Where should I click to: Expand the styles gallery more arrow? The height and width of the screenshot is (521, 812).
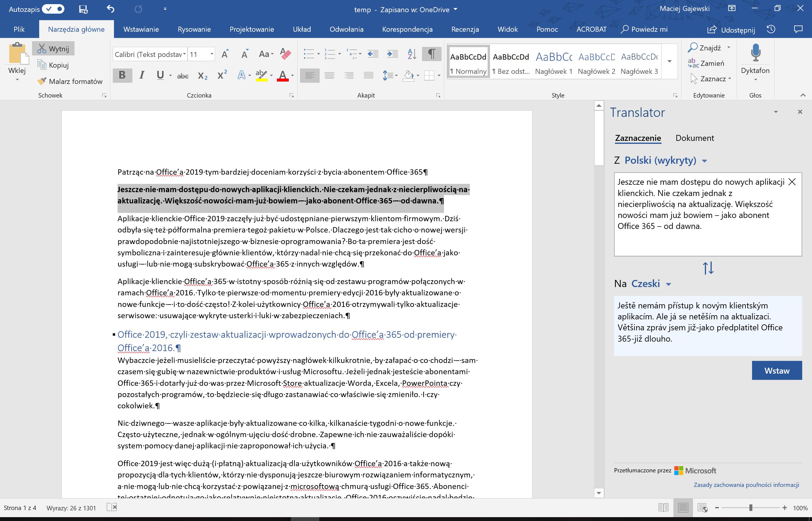(670, 61)
